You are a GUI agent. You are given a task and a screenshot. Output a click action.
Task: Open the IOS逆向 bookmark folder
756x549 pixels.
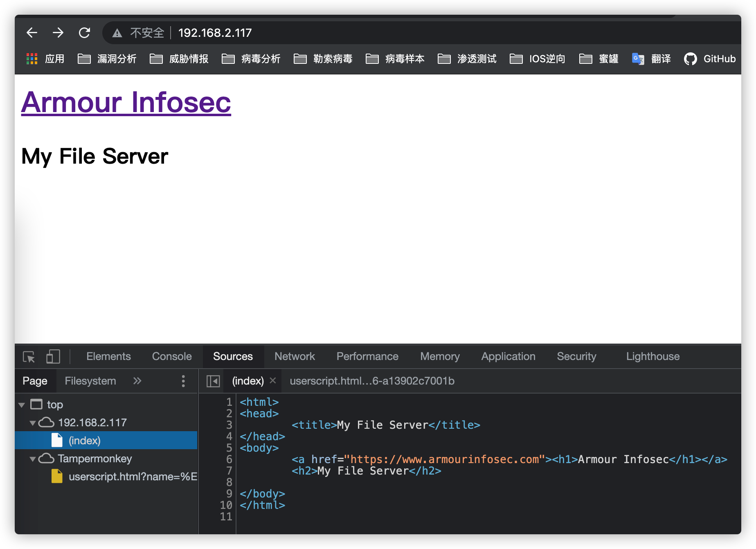(537, 59)
